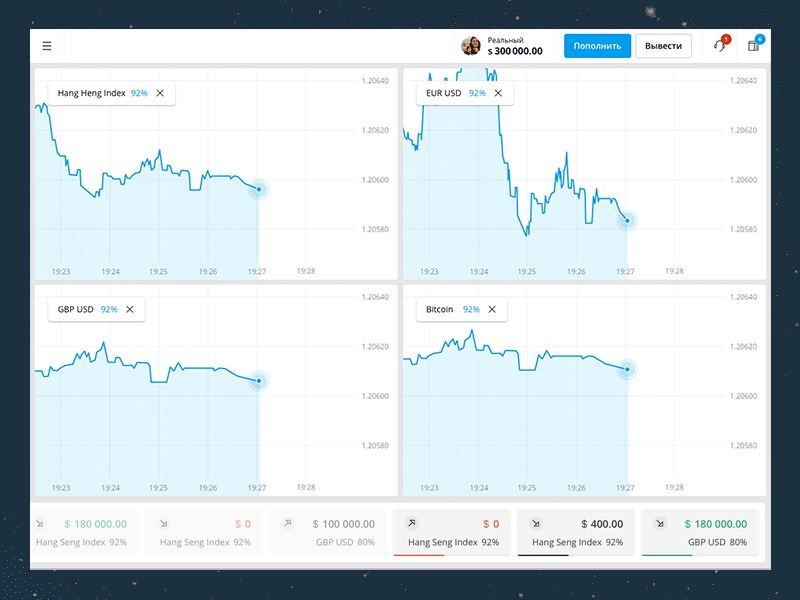The width and height of the screenshot is (800, 600).
Task: Click the current price marker on the Bitcoin chart
Action: 626,369
